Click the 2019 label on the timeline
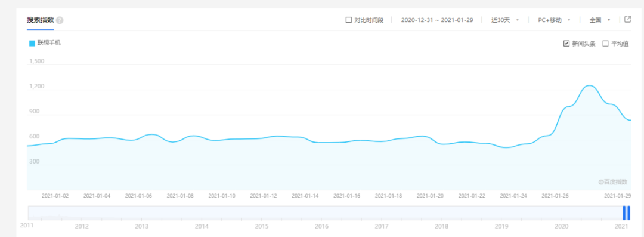The height and width of the screenshot is (237, 644). [501, 226]
